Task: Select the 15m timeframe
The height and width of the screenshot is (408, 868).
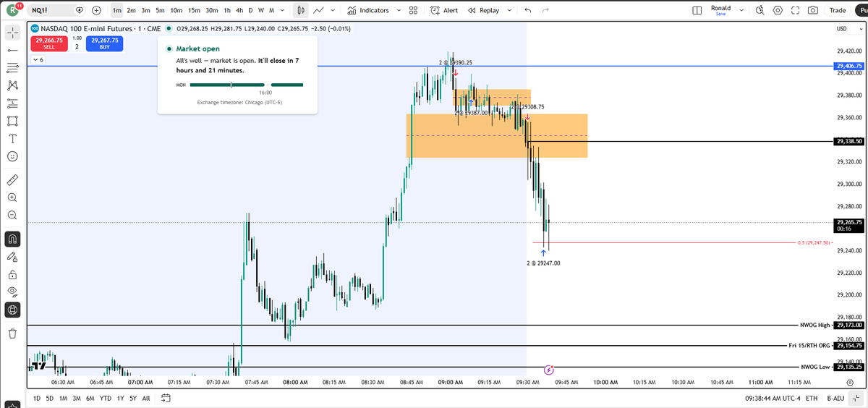Action: pos(194,10)
